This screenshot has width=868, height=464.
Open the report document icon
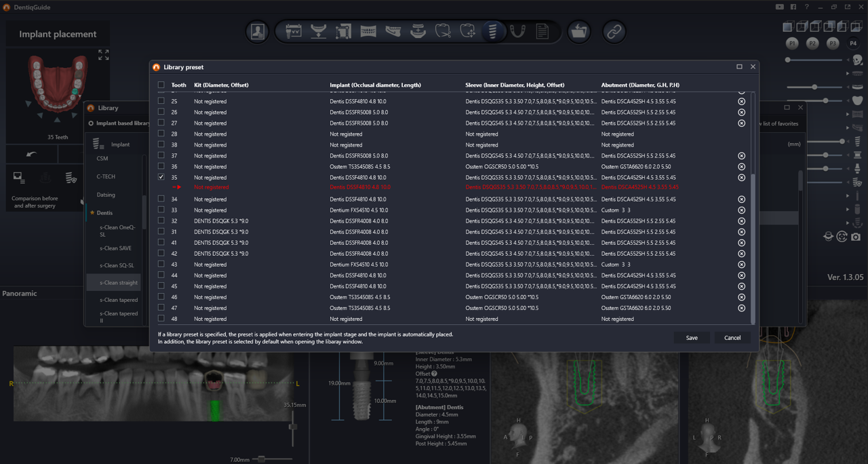tap(542, 32)
